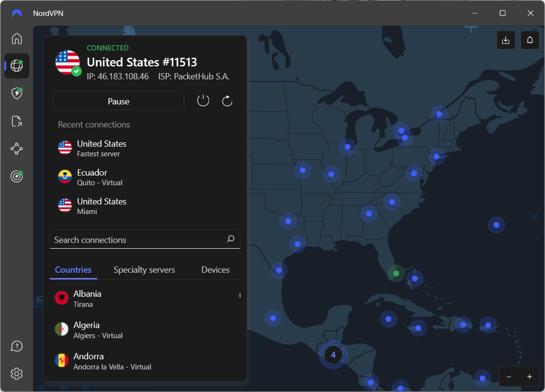Image resolution: width=545 pixels, height=392 pixels.
Task: Open the VPN globe section in sidebar
Action: point(17,66)
